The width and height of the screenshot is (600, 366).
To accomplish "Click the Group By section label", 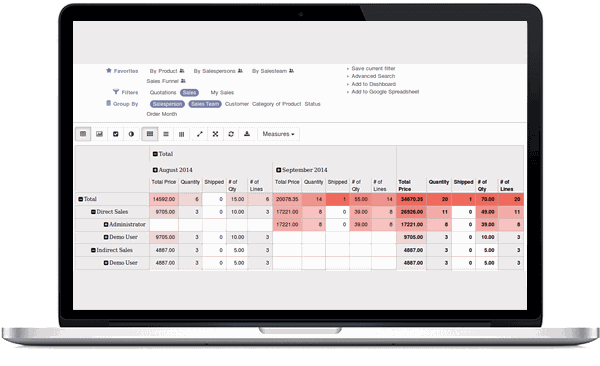I will 126,104.
